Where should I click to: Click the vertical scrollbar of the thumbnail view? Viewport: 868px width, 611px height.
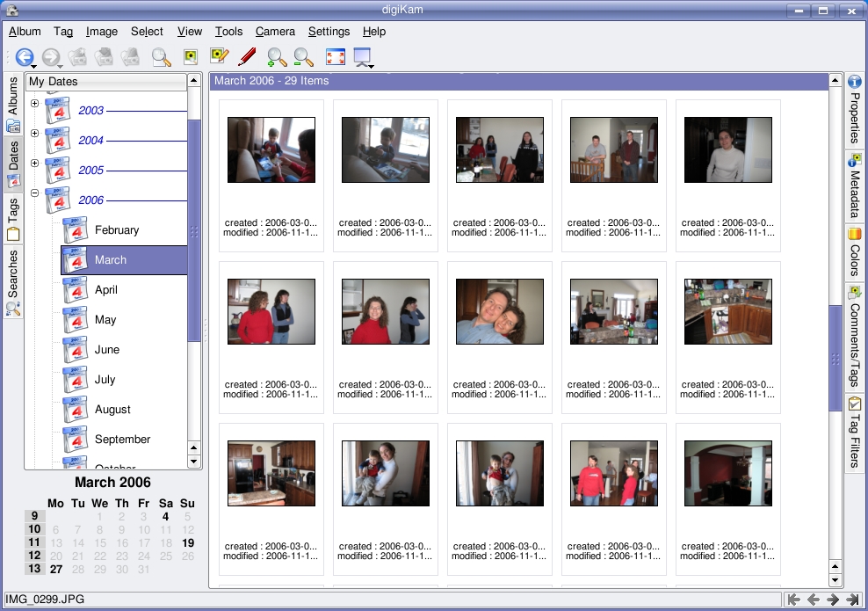click(835, 356)
